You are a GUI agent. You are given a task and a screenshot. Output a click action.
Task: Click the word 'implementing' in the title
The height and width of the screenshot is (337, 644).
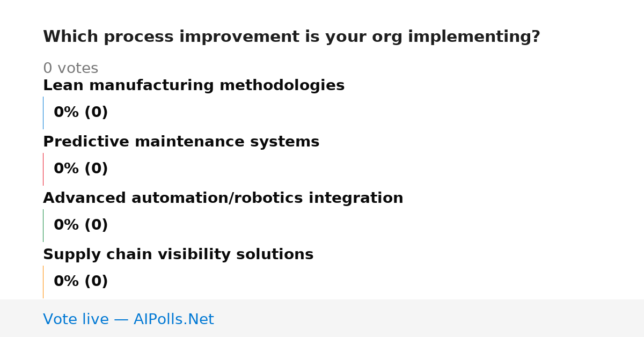pyautogui.click(x=474, y=37)
